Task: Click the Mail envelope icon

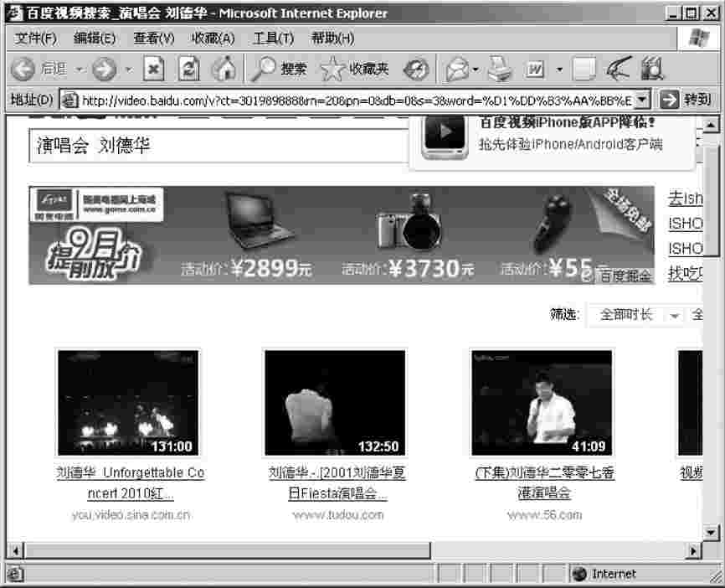Action: click(457, 70)
